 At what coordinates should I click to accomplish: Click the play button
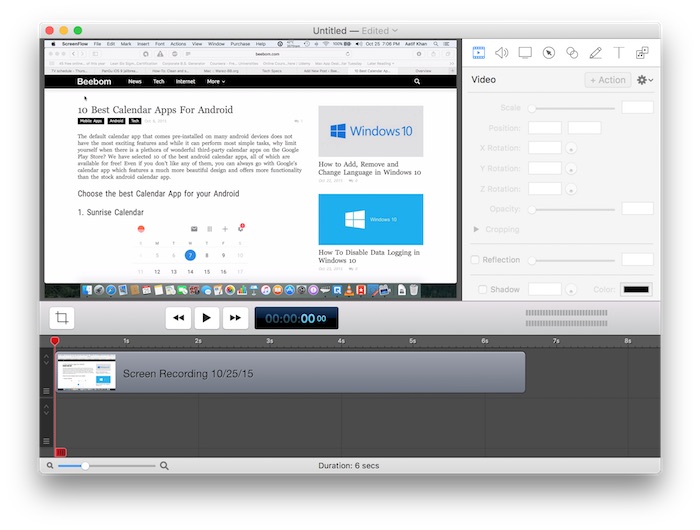207,318
